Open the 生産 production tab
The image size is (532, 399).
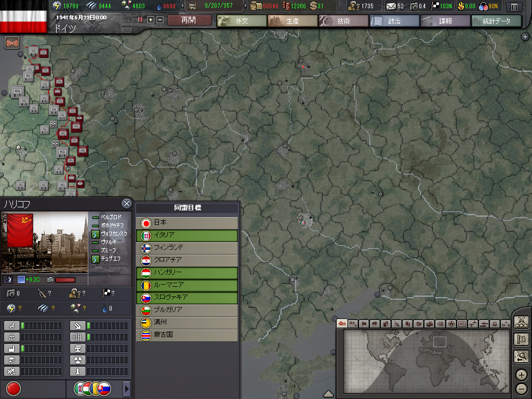coord(292,21)
